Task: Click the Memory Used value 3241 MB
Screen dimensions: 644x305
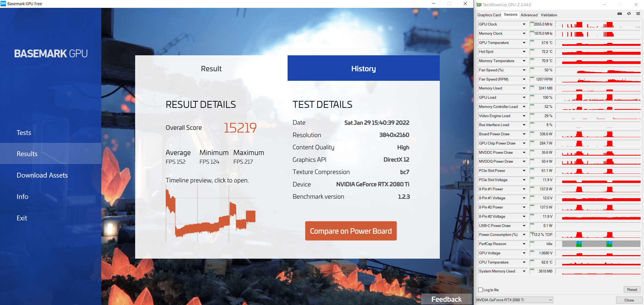Action: click(x=541, y=88)
